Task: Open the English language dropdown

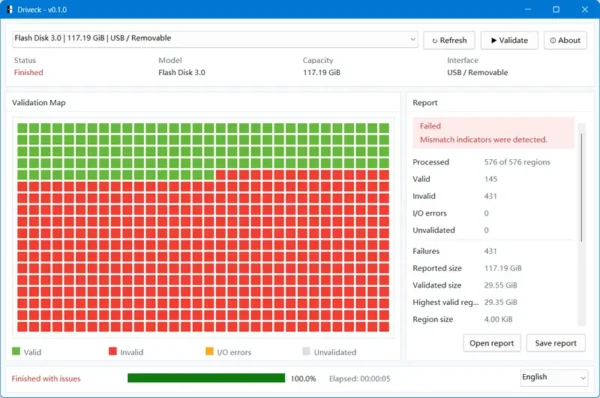Action: tap(553, 377)
